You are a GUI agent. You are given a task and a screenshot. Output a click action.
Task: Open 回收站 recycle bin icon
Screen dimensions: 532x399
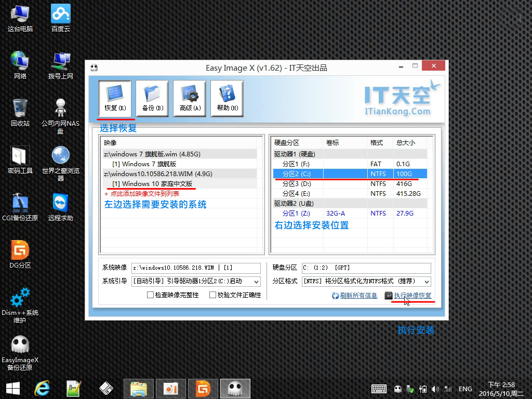20,113
